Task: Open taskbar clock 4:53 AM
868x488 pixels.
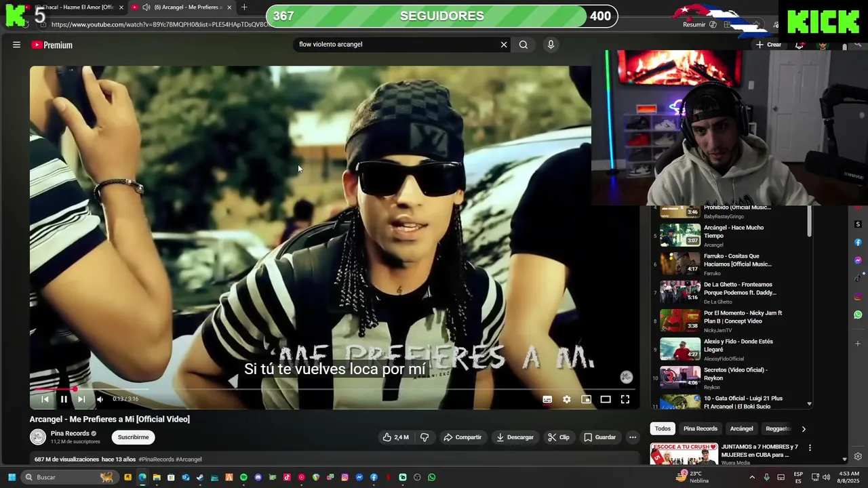Action: (x=848, y=477)
